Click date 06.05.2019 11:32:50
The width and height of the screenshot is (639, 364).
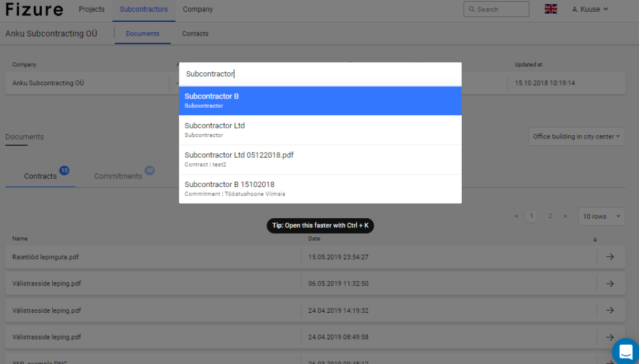[338, 284]
